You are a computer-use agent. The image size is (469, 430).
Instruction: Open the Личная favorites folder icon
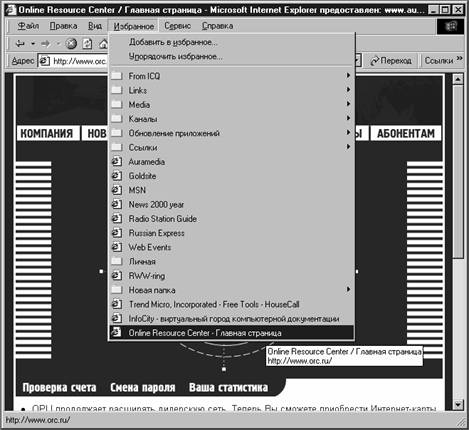pos(117,261)
